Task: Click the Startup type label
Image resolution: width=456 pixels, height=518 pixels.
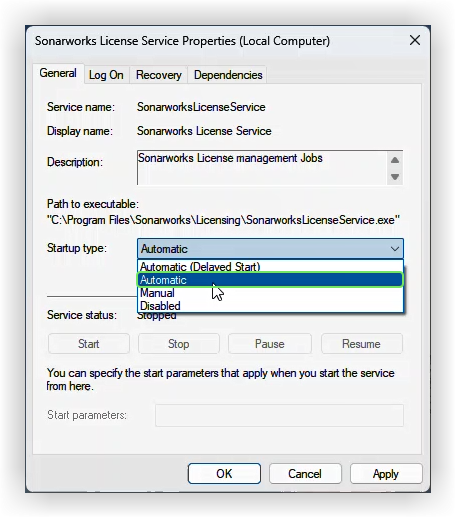Action: 77,248
